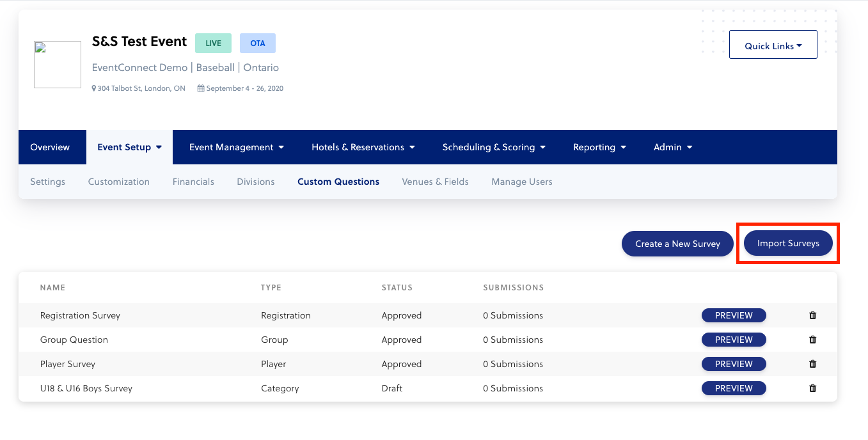Expand the Reporting menu
This screenshot has width=868, height=440.
599,147
